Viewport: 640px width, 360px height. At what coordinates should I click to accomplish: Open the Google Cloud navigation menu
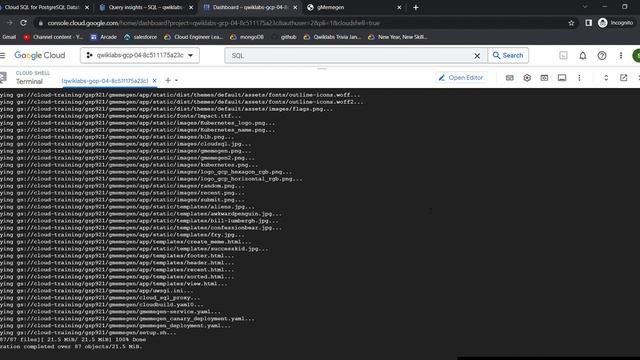point(2,56)
